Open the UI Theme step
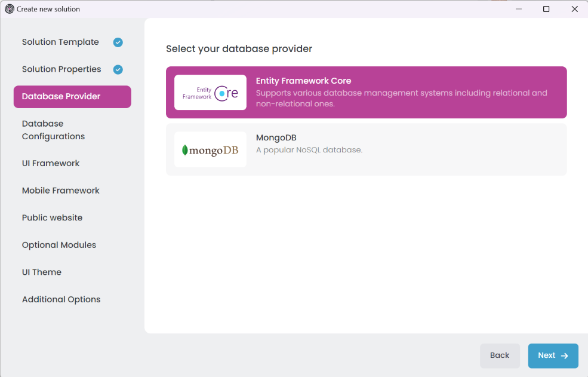Image resolution: width=588 pixels, height=377 pixels. pos(72,272)
